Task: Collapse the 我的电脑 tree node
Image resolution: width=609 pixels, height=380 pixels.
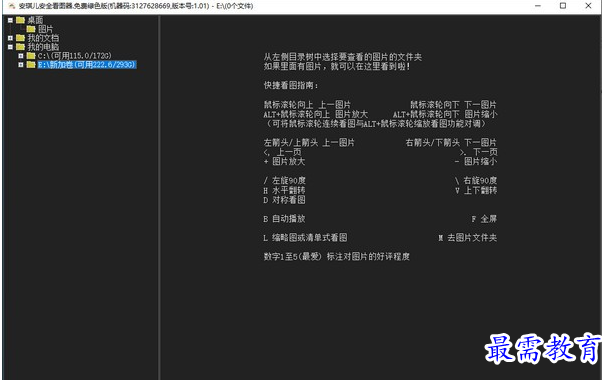Action: [x=10, y=47]
